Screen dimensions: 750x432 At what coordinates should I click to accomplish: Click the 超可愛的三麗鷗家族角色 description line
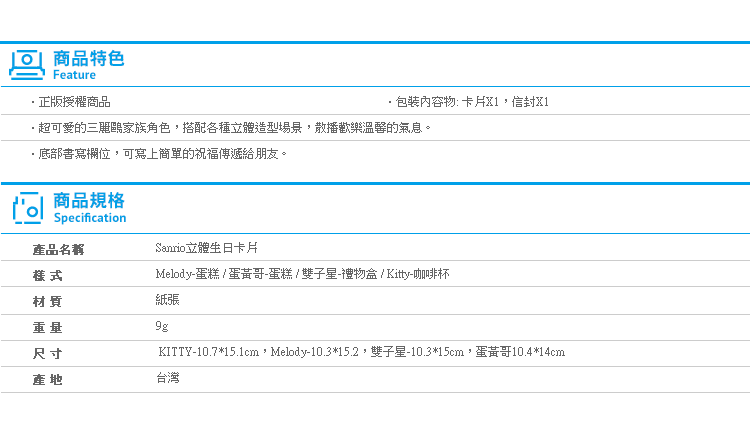coord(232,128)
